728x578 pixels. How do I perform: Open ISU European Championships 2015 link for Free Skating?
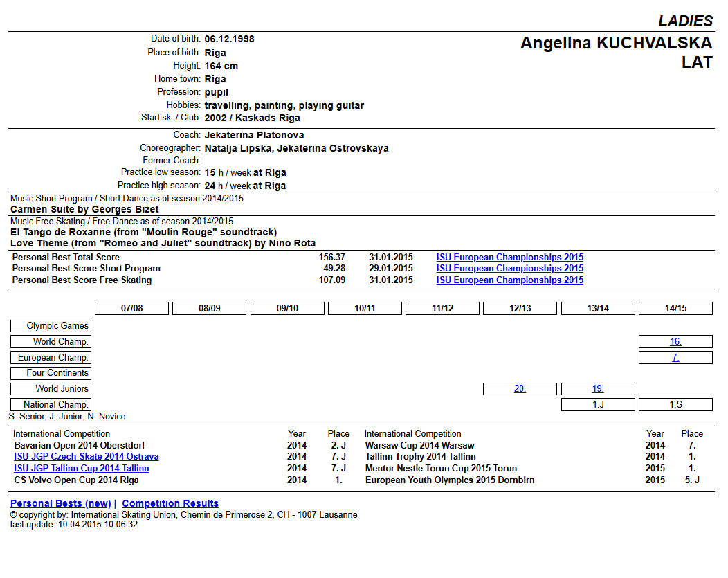509,280
